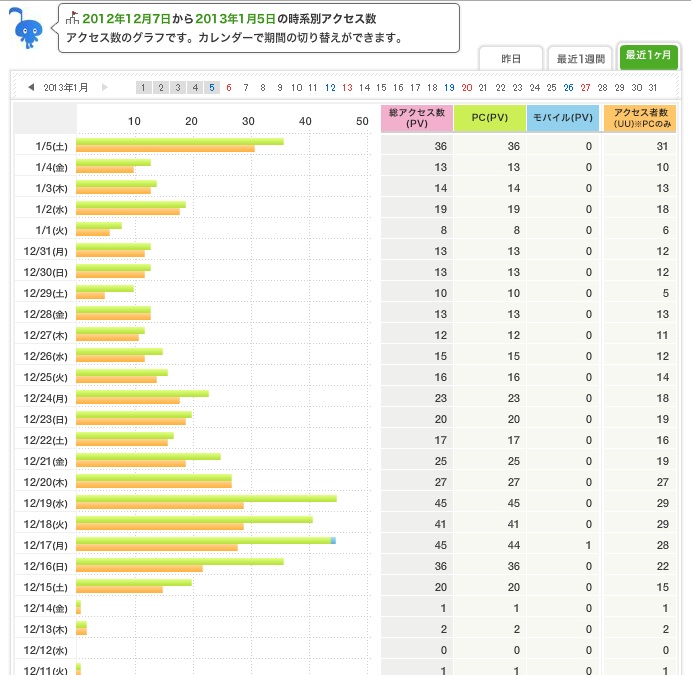Go to previous month with left arrow
Viewport: 691px width, 675px height.
31,87
